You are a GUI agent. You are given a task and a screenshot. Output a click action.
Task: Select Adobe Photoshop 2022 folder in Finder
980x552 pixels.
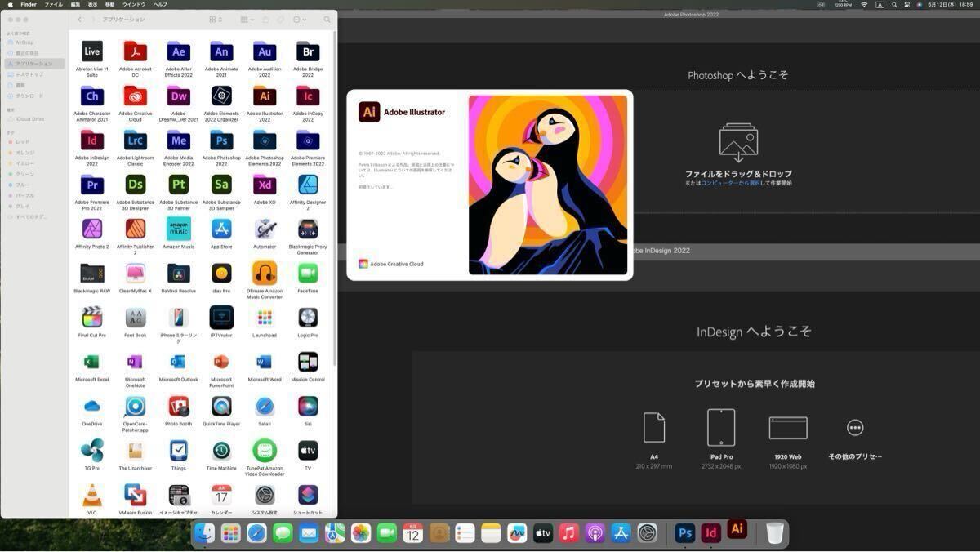tap(221, 140)
